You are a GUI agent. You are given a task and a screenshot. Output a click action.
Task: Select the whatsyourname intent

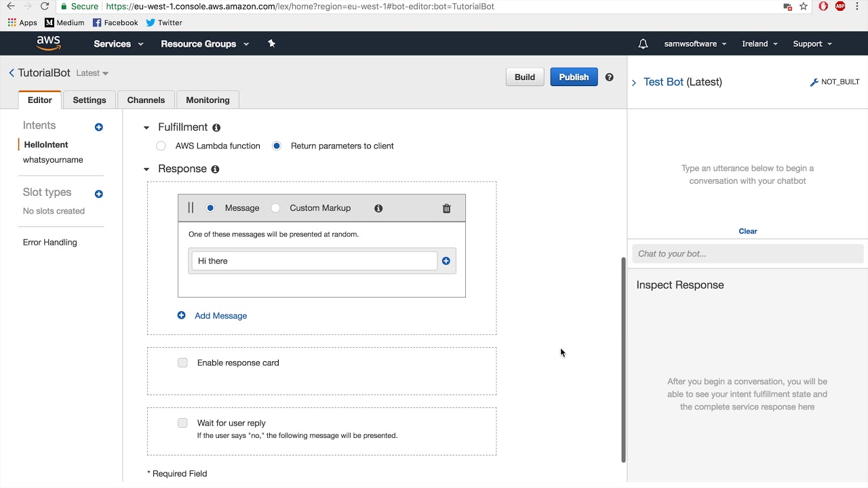click(53, 160)
